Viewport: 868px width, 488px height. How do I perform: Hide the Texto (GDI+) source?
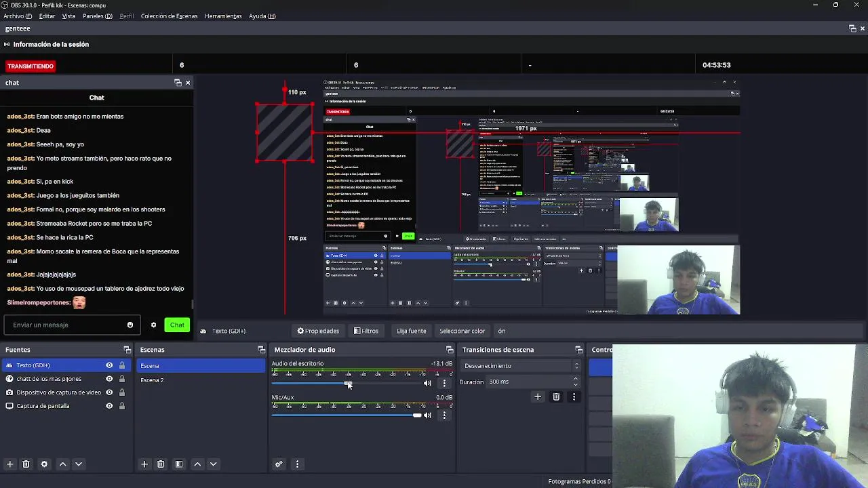109,365
